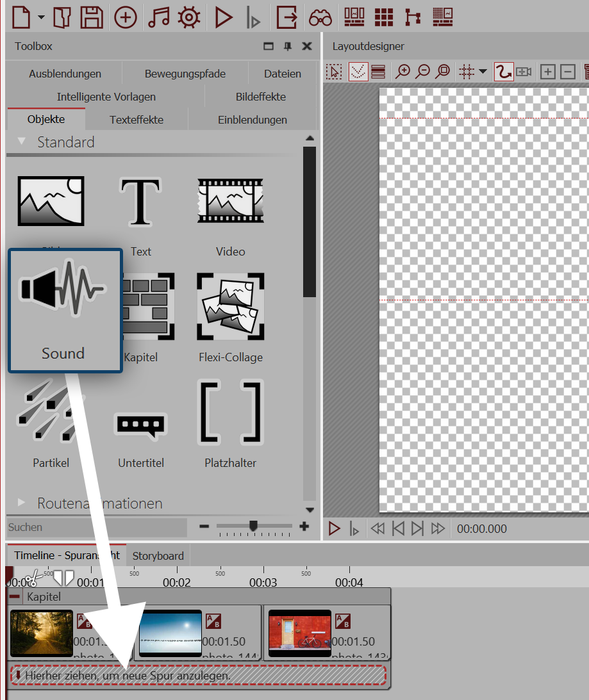Open the Texteffekte tab
This screenshot has width=589, height=700.
(x=137, y=120)
